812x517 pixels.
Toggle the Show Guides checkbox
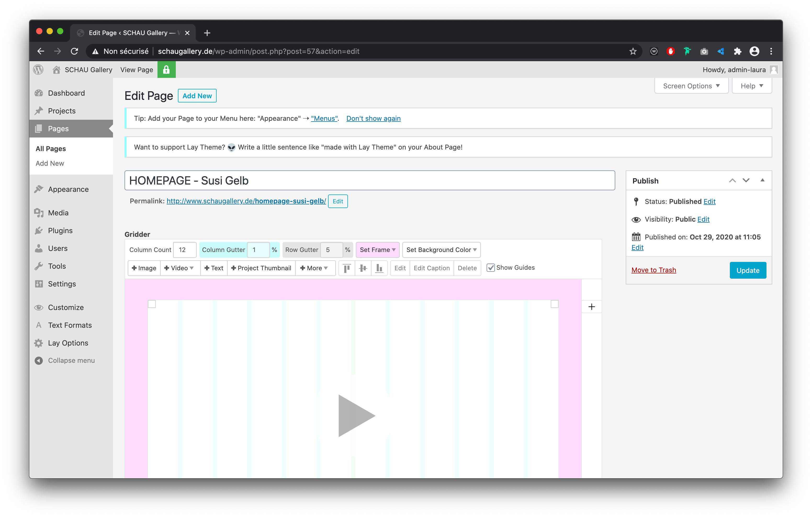pyautogui.click(x=491, y=268)
